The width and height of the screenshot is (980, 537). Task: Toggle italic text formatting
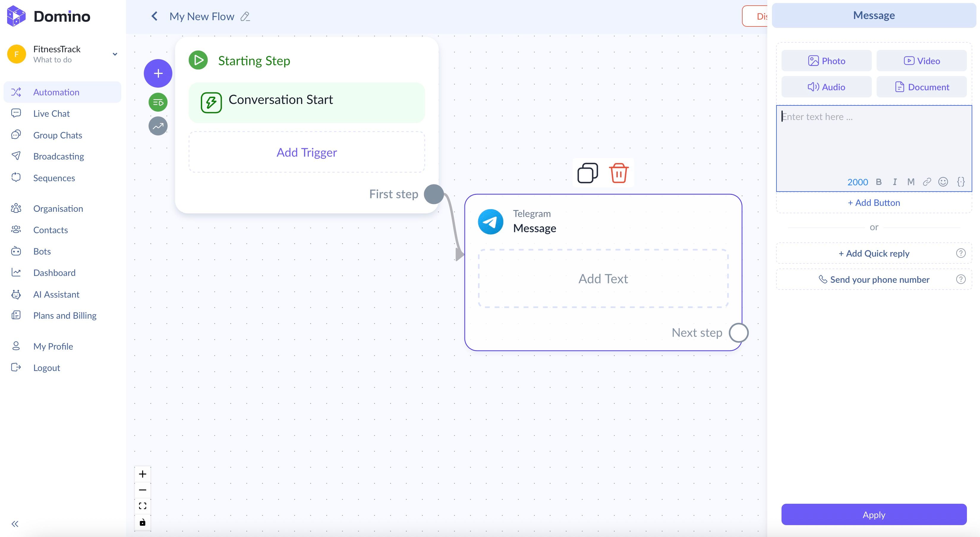tap(894, 182)
